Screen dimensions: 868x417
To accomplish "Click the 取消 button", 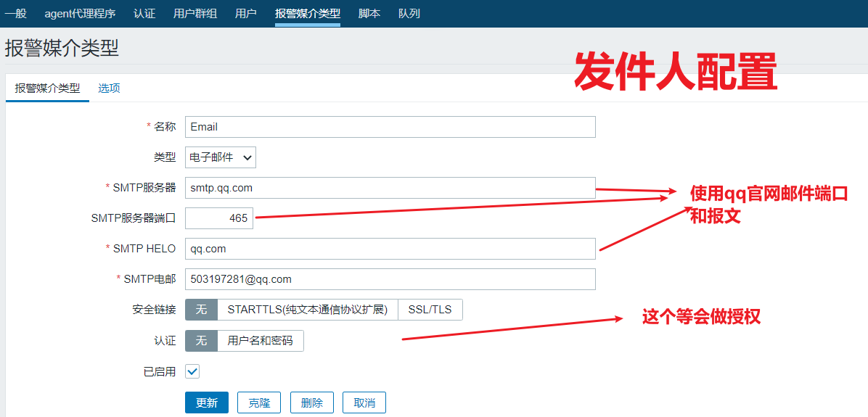I will 364,402.
